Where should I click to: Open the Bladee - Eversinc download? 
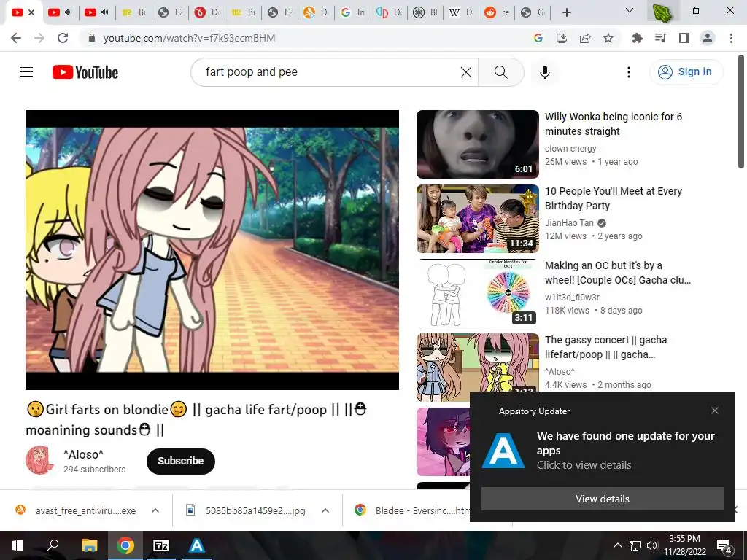(x=412, y=510)
